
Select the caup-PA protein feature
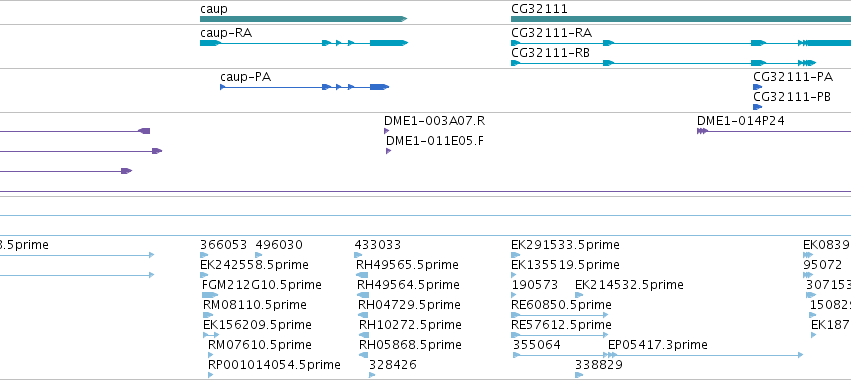[x=304, y=87]
